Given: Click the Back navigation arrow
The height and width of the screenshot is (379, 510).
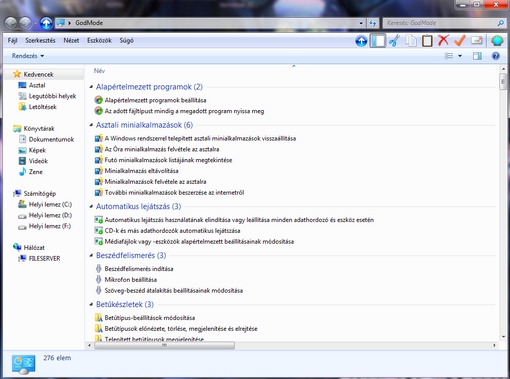Looking at the screenshot, I should [11, 23].
